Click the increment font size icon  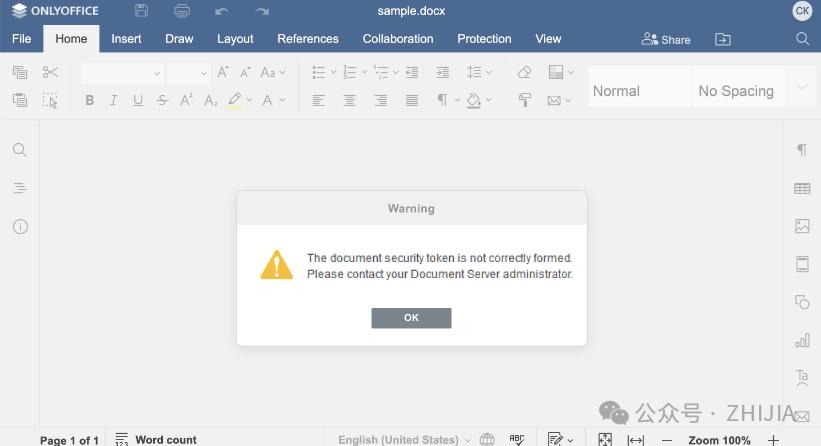(x=223, y=72)
